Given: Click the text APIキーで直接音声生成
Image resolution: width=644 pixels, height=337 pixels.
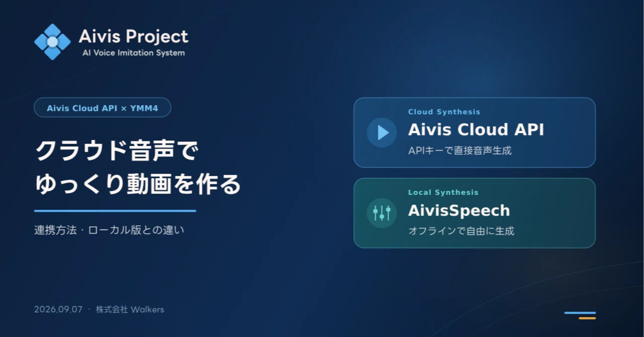Looking at the screenshot, I should click(x=460, y=150).
